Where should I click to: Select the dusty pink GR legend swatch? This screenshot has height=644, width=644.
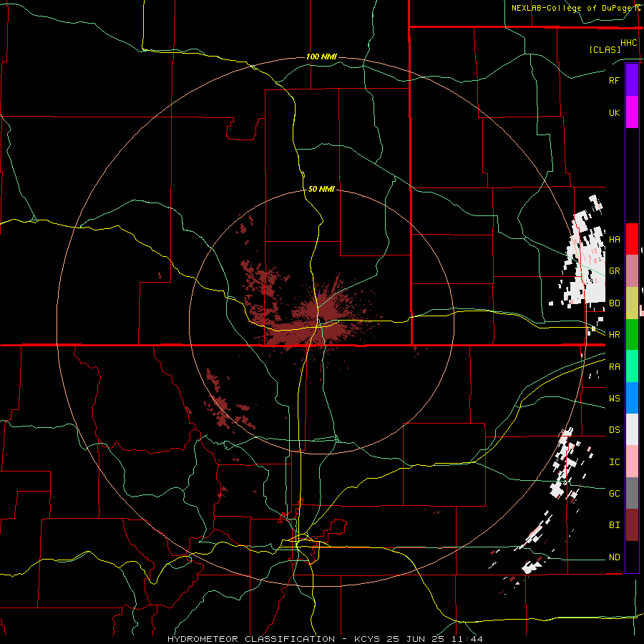pyautogui.click(x=632, y=271)
